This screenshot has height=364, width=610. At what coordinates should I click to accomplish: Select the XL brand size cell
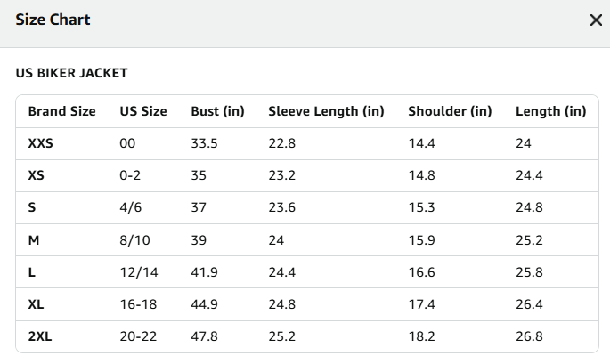point(36,304)
